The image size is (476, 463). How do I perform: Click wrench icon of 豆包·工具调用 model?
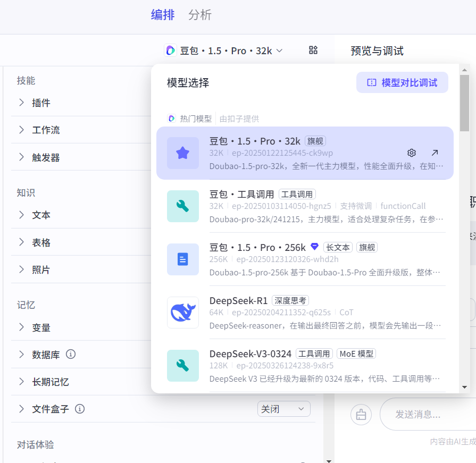[x=183, y=206]
